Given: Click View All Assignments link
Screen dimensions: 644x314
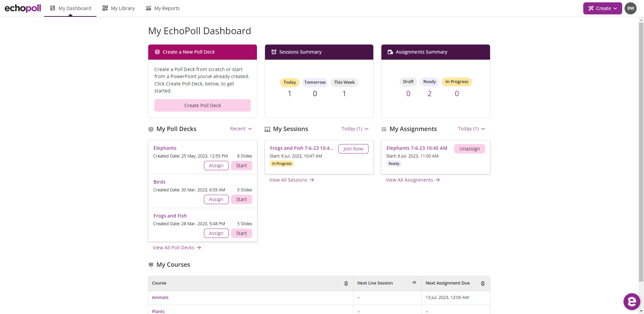Looking at the screenshot, I should click(x=413, y=180).
